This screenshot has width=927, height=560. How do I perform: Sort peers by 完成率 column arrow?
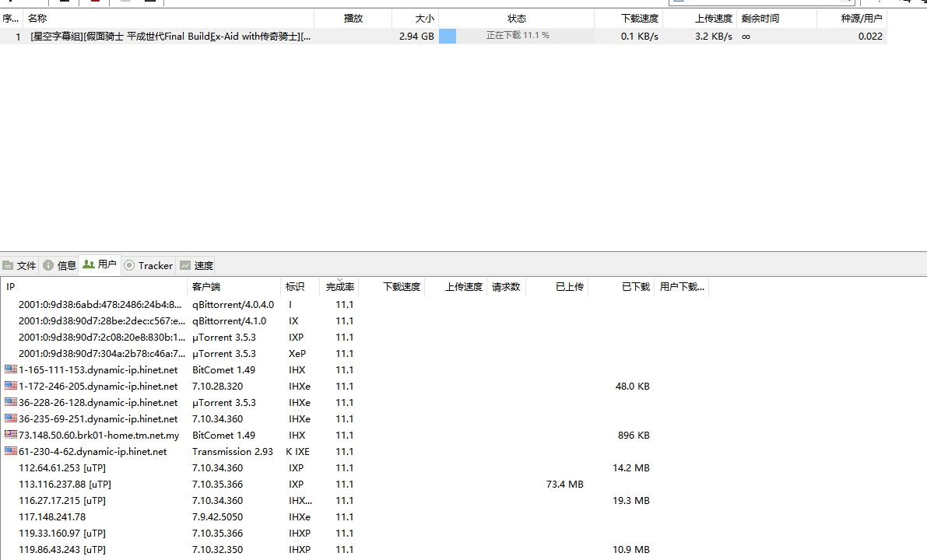[x=339, y=280]
